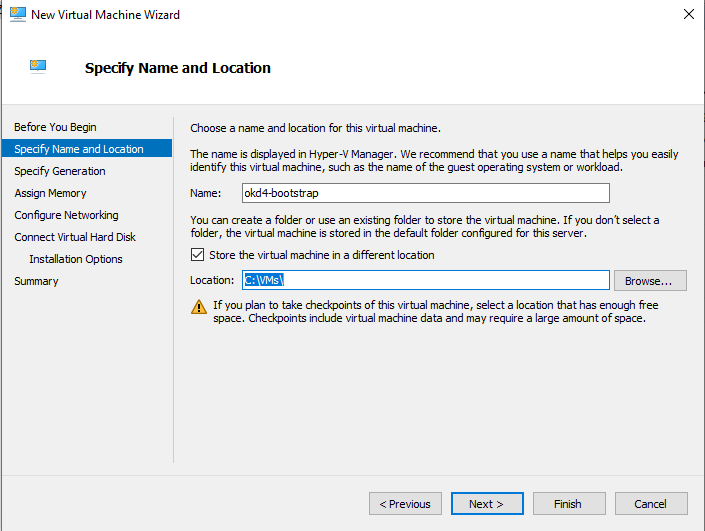705x531 pixels.
Task: Click the Finish button
Action: click(x=569, y=504)
